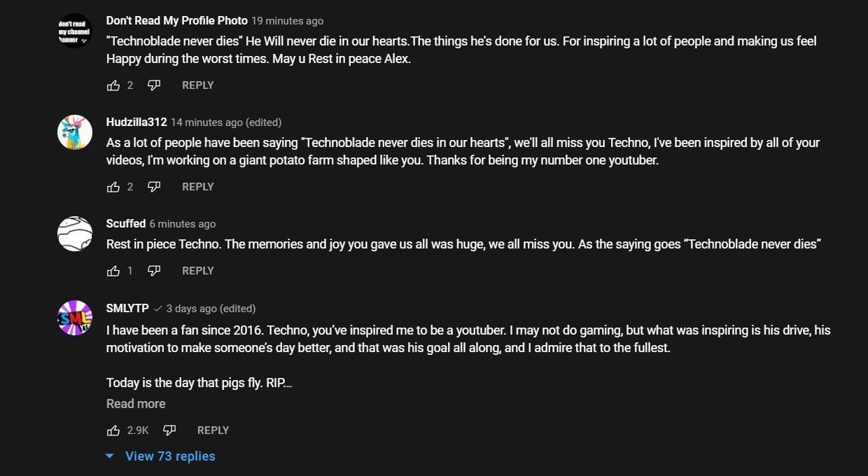Click SMLYTP's verified checkmark badge

[157, 308]
